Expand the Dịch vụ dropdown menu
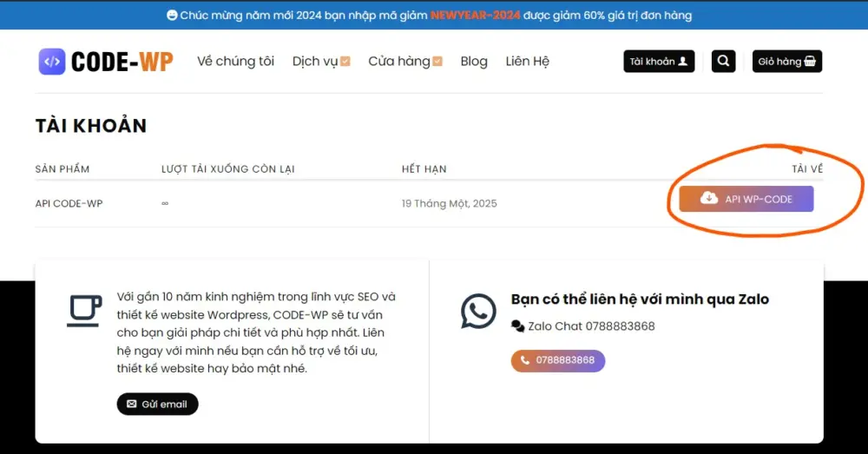Image resolution: width=868 pixels, height=454 pixels. (321, 61)
